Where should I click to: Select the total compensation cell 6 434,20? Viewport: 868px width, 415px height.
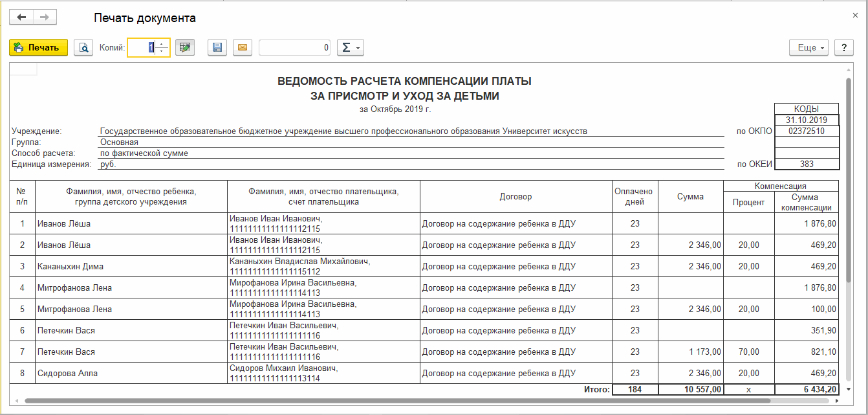(x=807, y=389)
